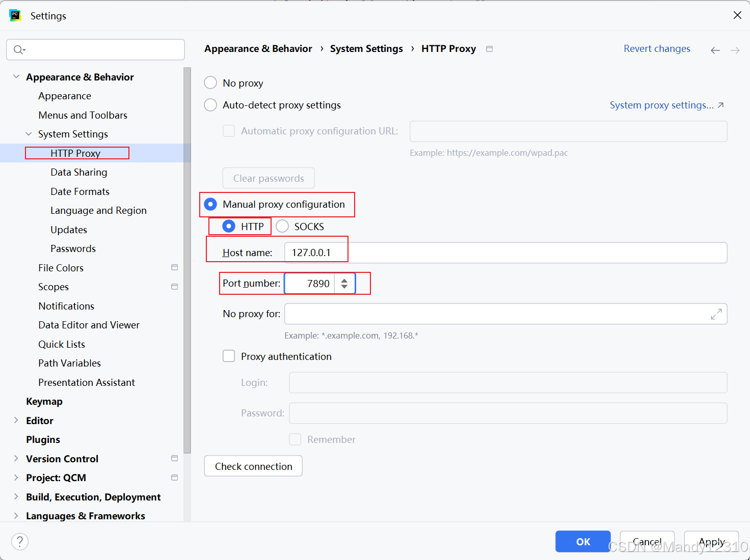
Task: Collapse the Appearance & Behavior section
Action: click(16, 76)
